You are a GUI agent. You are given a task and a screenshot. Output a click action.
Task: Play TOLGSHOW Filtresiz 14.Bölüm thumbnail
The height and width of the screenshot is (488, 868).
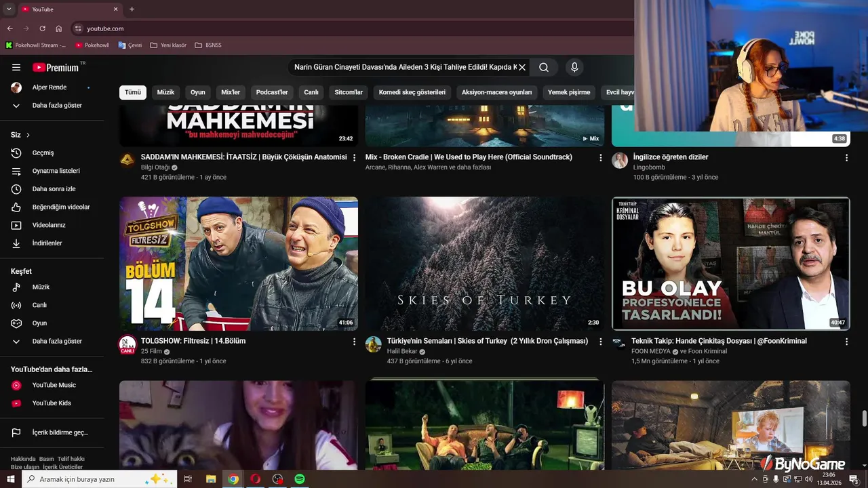pos(239,264)
